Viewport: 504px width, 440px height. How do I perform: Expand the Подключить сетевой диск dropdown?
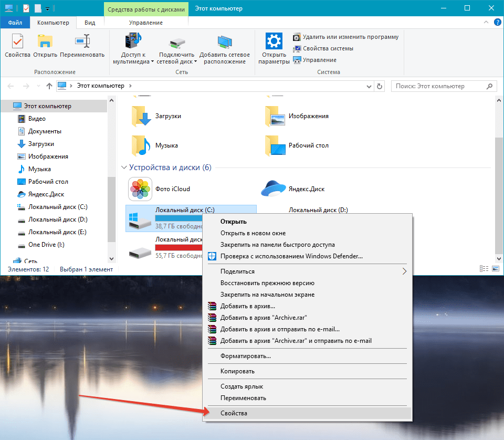coord(195,61)
